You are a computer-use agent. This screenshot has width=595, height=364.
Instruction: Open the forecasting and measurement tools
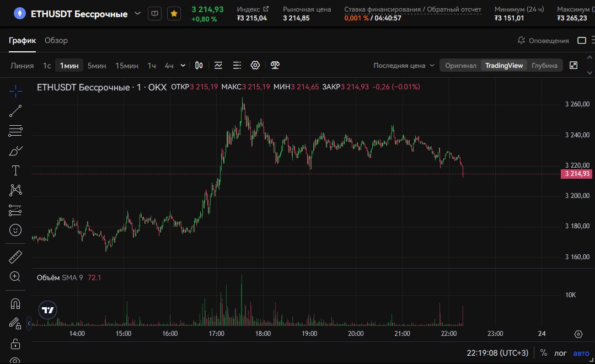[x=15, y=210]
